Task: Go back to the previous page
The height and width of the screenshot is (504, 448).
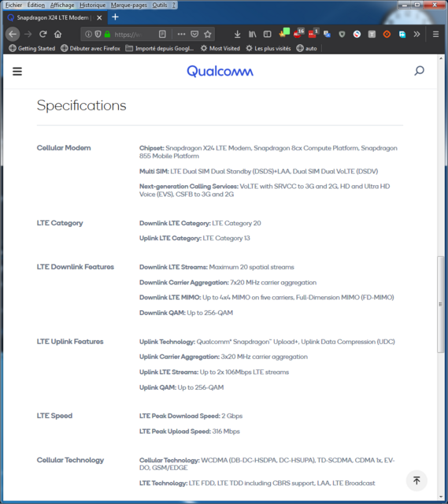Action: (x=13, y=34)
